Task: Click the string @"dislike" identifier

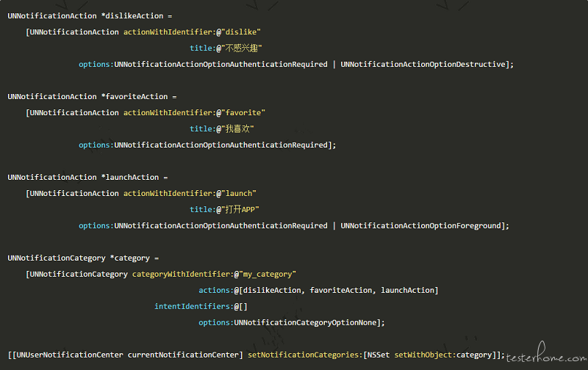Action: point(238,32)
